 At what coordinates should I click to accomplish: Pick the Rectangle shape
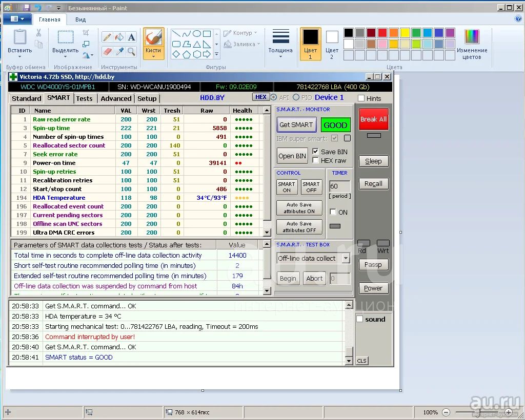[207, 33]
